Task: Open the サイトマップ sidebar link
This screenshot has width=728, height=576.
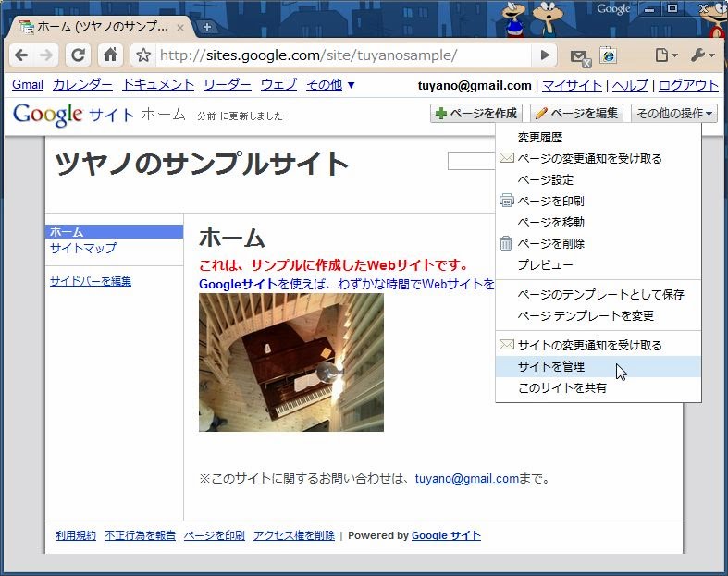Action: (83, 248)
